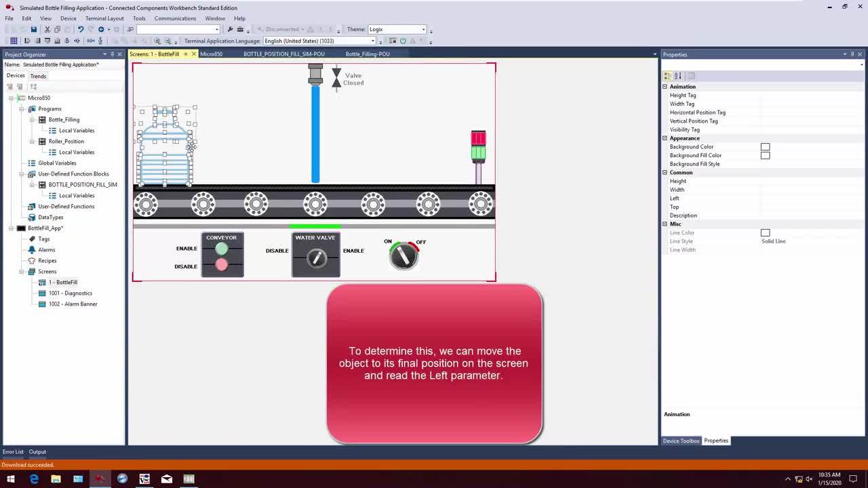
Task: Click the Background Fill Color swatch
Action: (x=765, y=155)
